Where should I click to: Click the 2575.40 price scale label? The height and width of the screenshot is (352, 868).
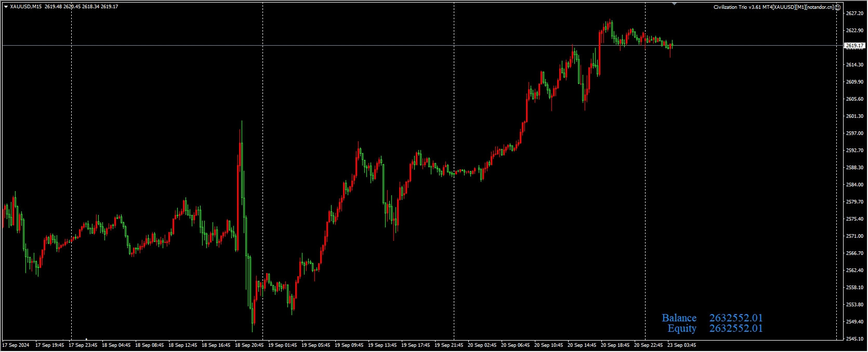tap(854, 219)
